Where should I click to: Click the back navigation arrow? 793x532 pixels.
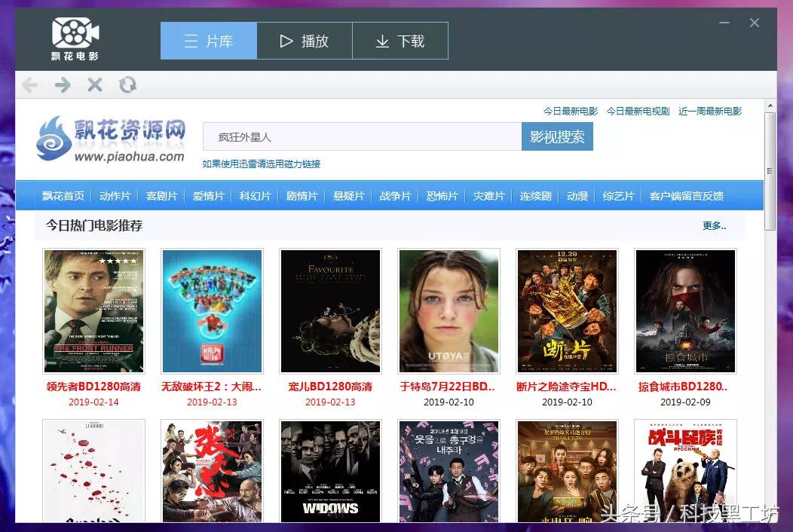(29, 85)
